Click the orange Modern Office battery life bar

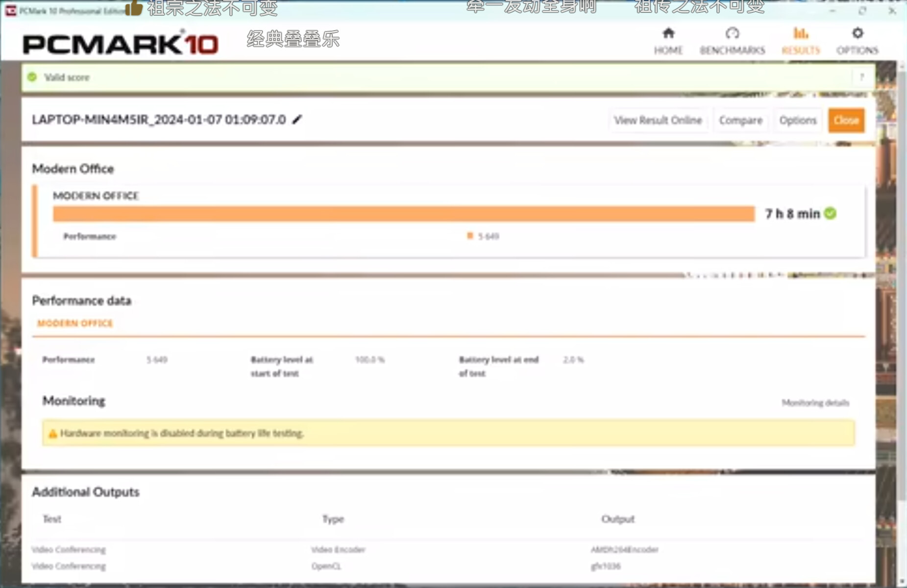(404, 214)
